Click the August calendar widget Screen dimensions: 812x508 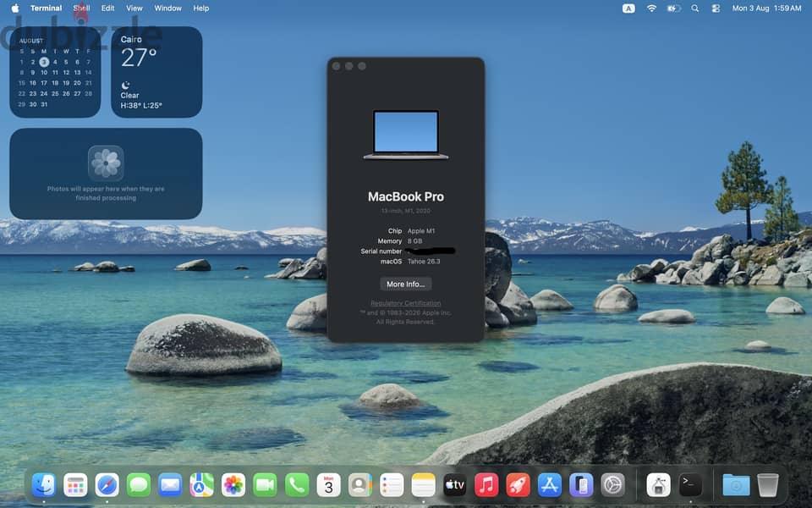click(55, 72)
